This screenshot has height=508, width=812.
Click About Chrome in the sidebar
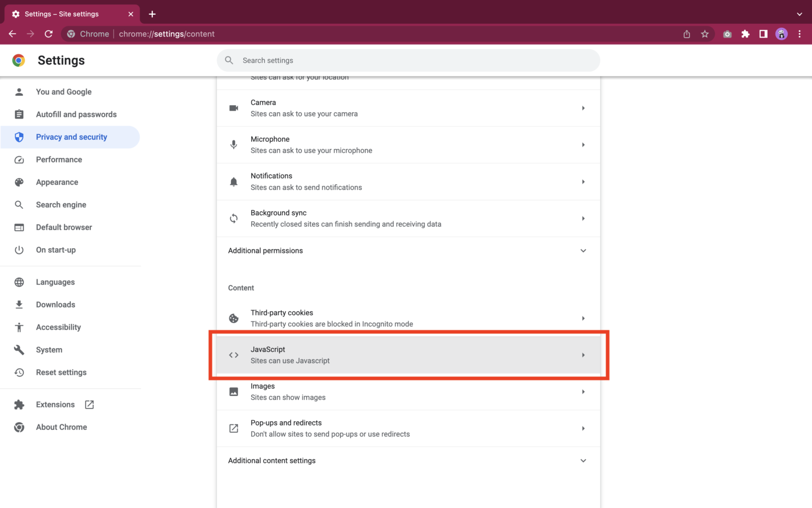pyautogui.click(x=61, y=427)
